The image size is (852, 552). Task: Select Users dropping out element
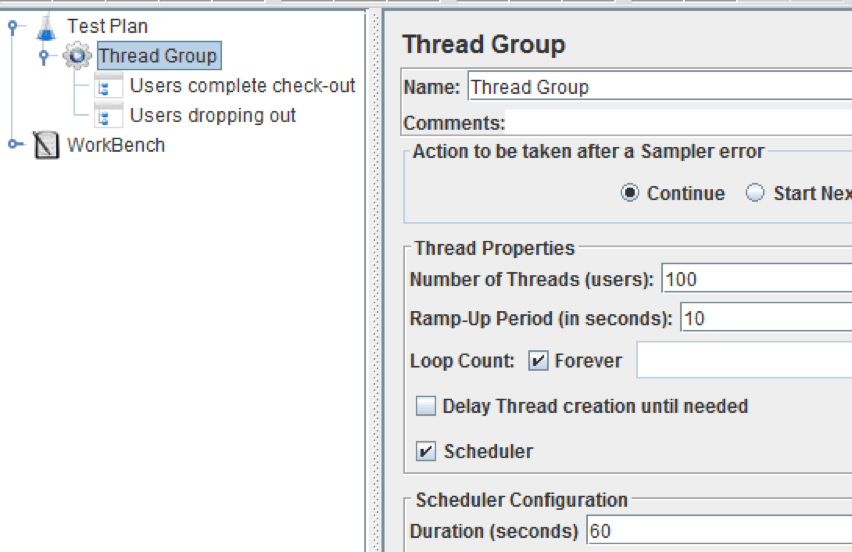212,115
